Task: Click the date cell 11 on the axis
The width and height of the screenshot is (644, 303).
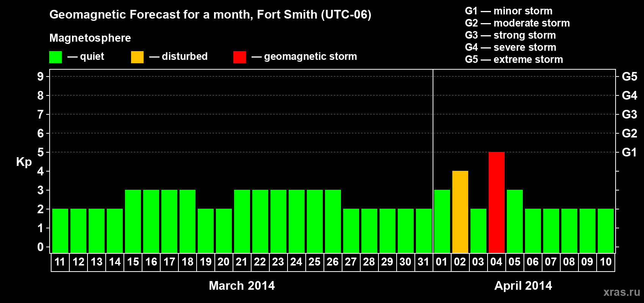Action: pos(60,262)
